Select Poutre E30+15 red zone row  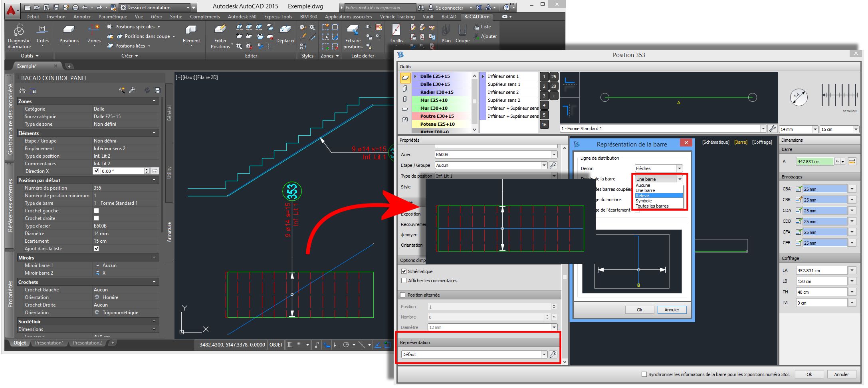(x=441, y=116)
